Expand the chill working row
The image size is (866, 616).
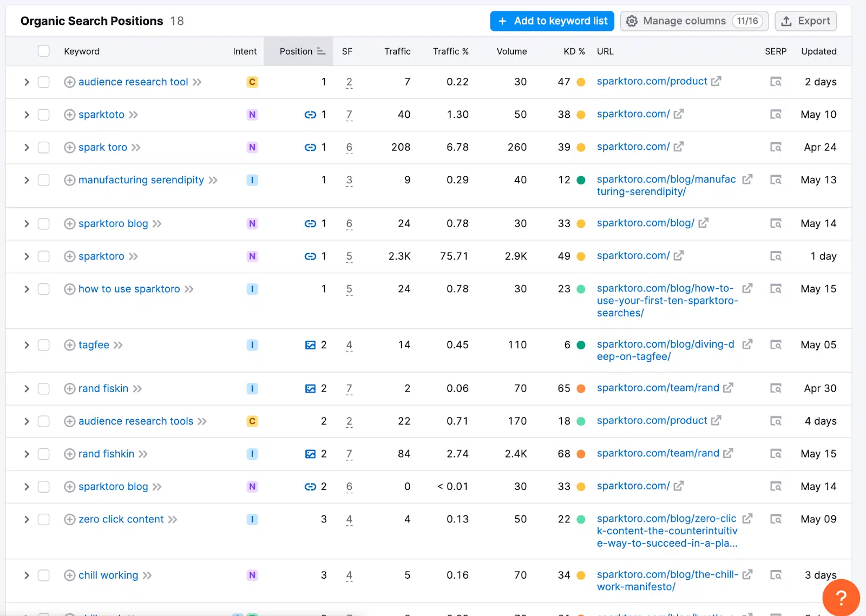coord(27,575)
